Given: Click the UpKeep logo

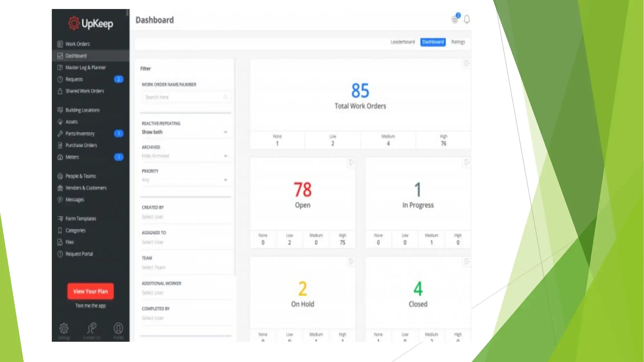Looking at the screenshot, I should tap(90, 23).
